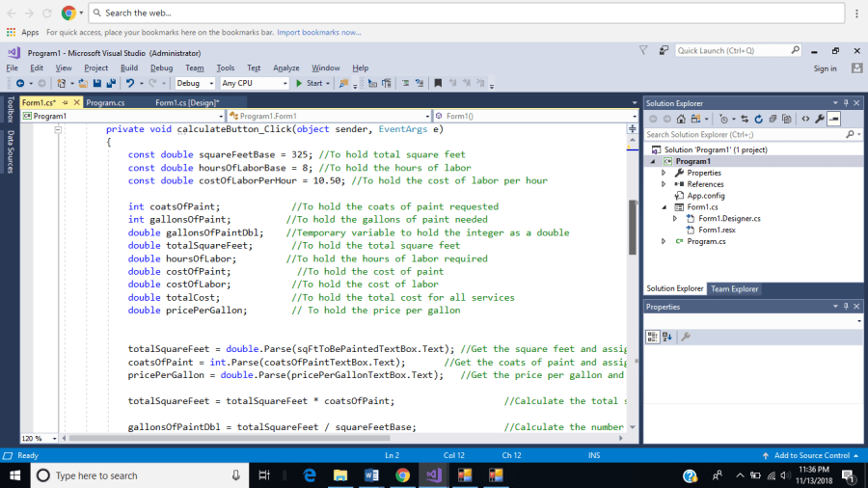Click the Navigate Backward toolbar icon
This screenshot has width=868, height=488.
(20, 83)
